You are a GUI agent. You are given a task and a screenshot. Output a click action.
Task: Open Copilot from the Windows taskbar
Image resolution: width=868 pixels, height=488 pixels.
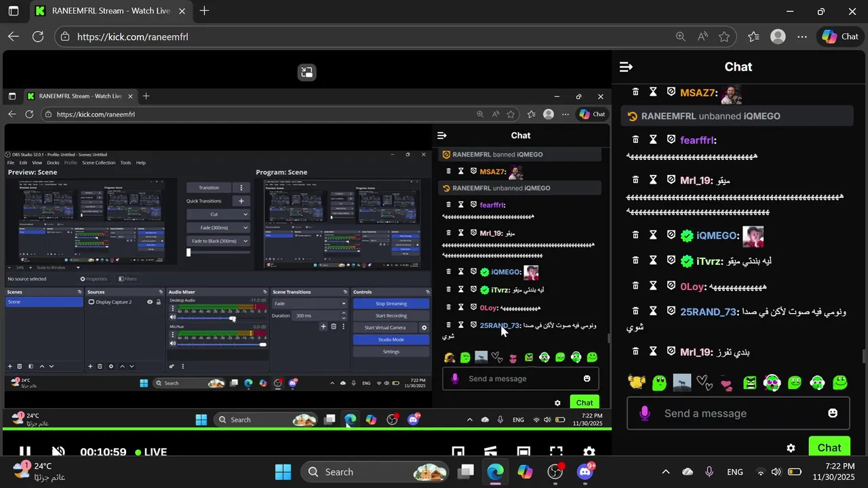coord(526,472)
